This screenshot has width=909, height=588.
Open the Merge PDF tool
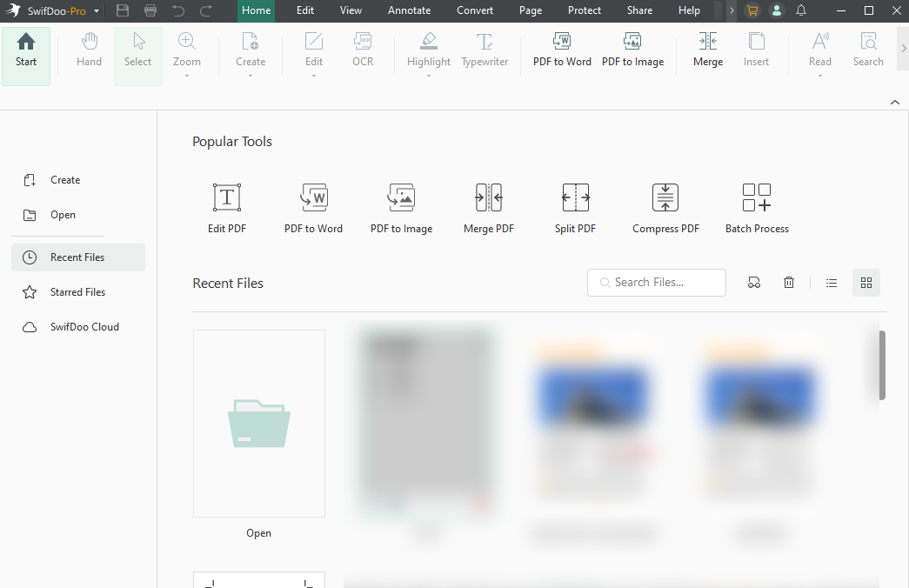click(488, 207)
